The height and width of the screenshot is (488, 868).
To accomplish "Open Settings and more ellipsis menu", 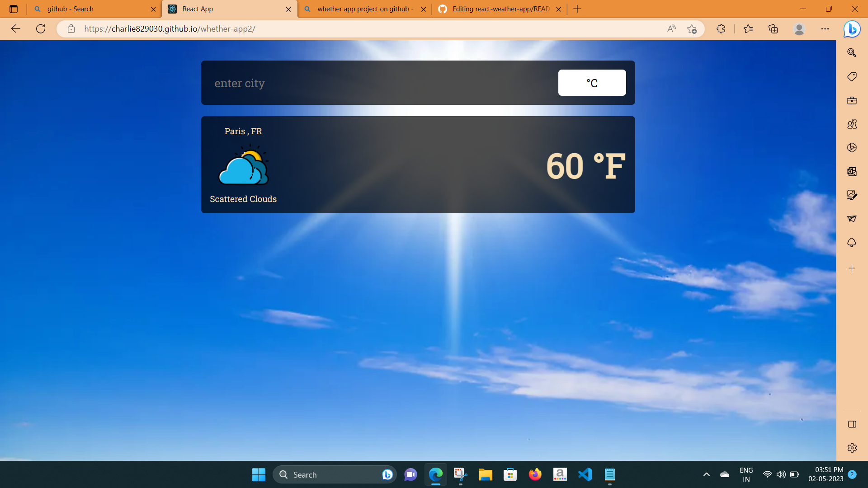I will pos(825,29).
